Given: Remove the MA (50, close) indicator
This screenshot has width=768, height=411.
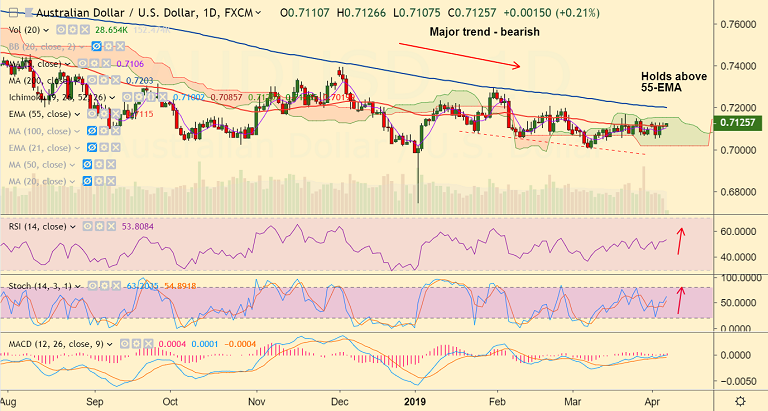Looking at the screenshot, I should pyautogui.click(x=111, y=164).
